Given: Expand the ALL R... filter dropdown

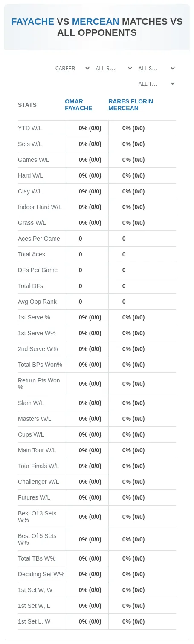Looking at the screenshot, I should coord(113,68).
